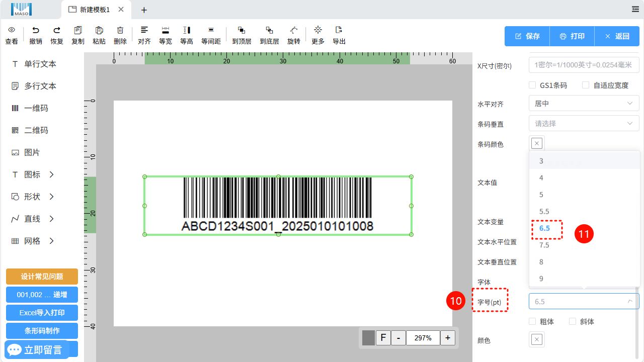The image size is (644, 362).
Task: Click the 返回 back button
Action: point(617,36)
